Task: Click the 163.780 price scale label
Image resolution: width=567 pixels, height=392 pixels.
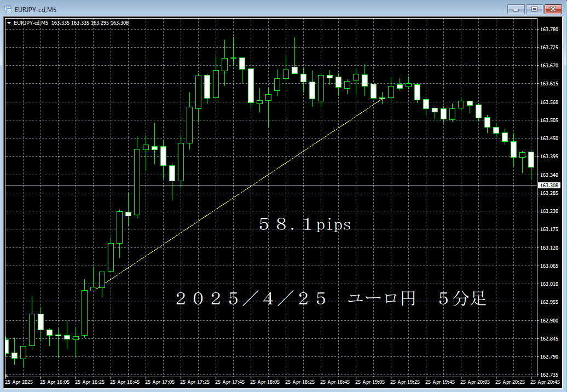Action: (549, 30)
